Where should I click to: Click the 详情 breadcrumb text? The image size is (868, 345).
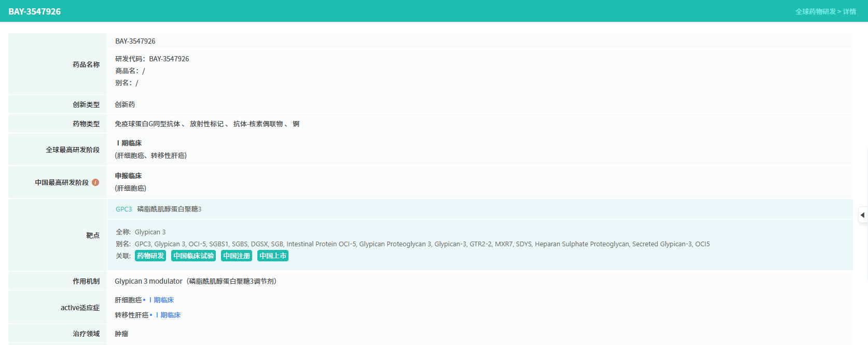click(x=850, y=11)
